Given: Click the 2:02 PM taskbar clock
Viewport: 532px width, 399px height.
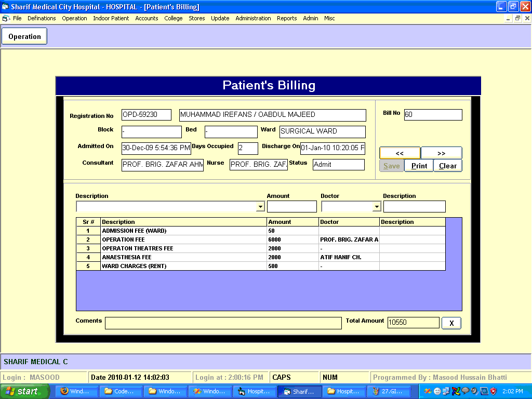Looking at the screenshot, I should tap(512, 391).
